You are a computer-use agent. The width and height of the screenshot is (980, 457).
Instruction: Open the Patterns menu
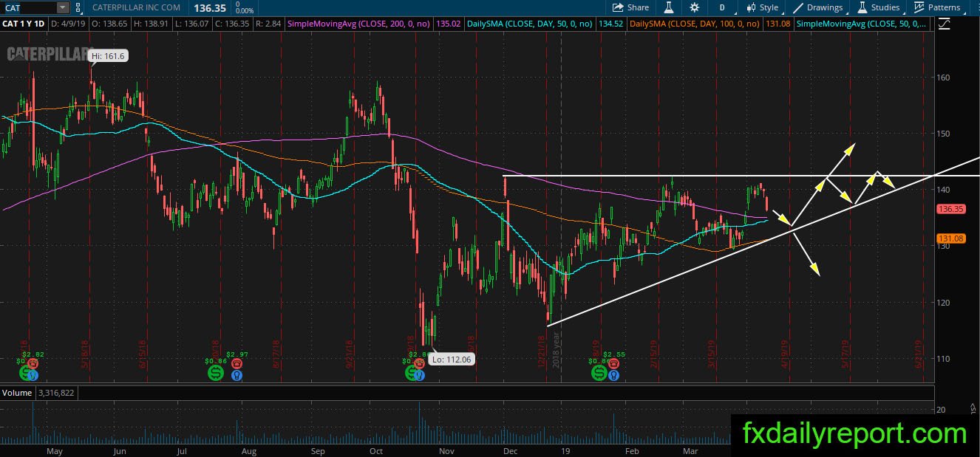tap(937, 7)
